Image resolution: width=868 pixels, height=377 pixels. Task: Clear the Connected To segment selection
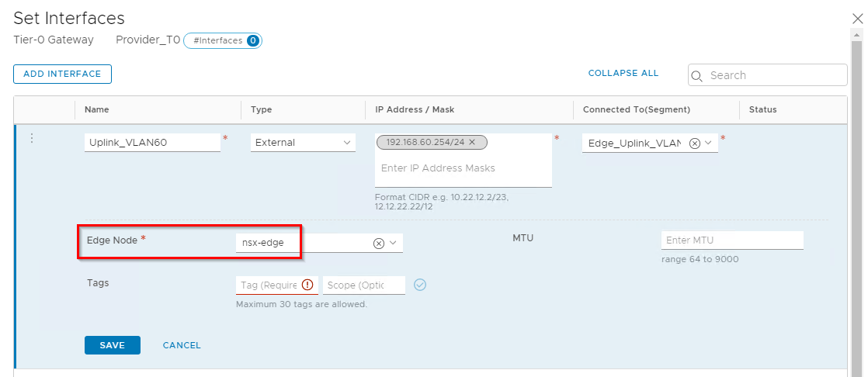[695, 143]
